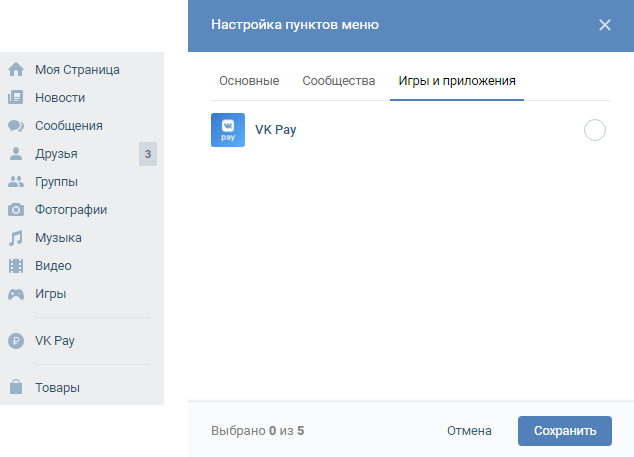634x457 pixels.
Task: Open Товары in the sidebar
Action: pos(57,387)
